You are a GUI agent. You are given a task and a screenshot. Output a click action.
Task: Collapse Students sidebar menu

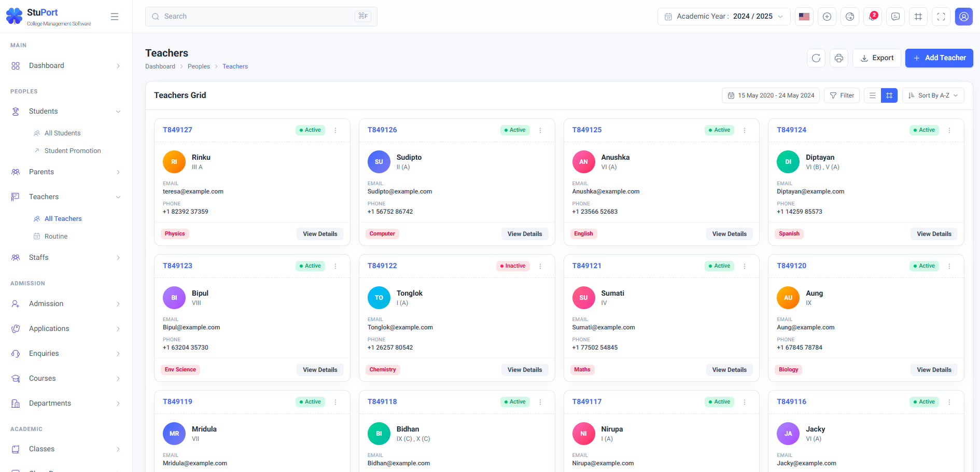pos(66,112)
